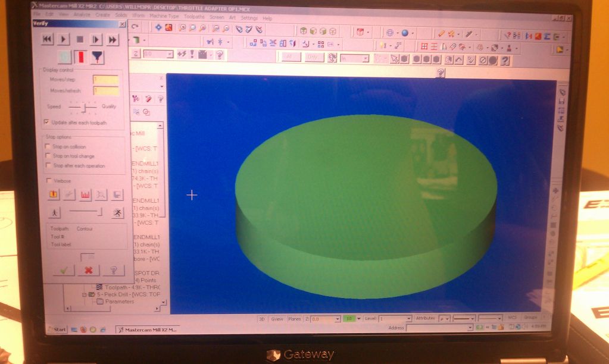The width and height of the screenshot is (609, 364).
Task: Open the Create menu
Action: point(102,15)
